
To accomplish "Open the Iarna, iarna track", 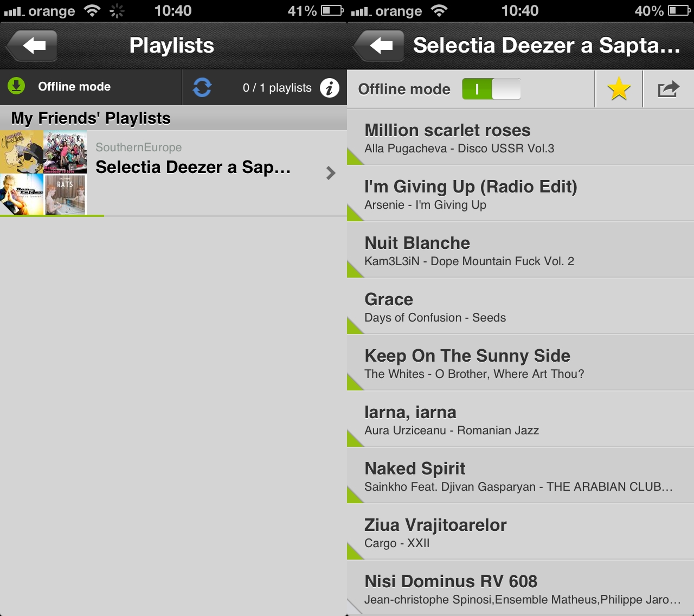I will click(x=520, y=419).
